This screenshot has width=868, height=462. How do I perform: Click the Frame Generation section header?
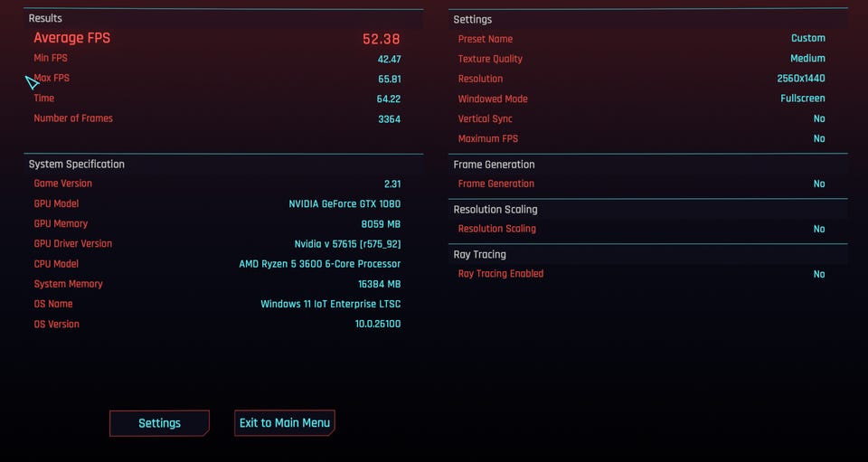coord(495,165)
